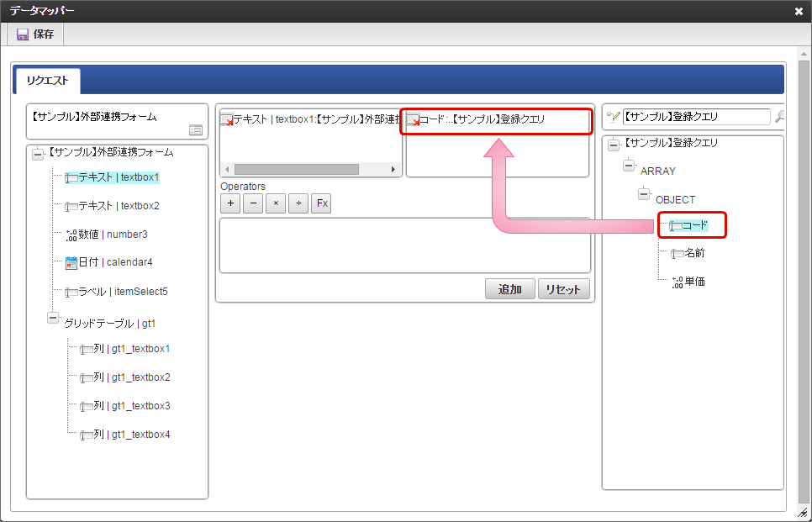Click the リセット button
812x522 pixels.
(x=564, y=289)
